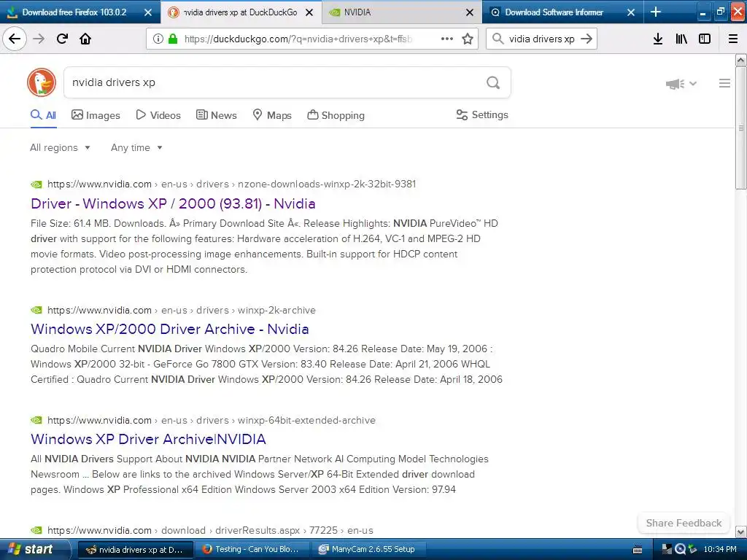The height and width of the screenshot is (560, 747).
Task: Open a new browser tab
Action: [x=656, y=12]
